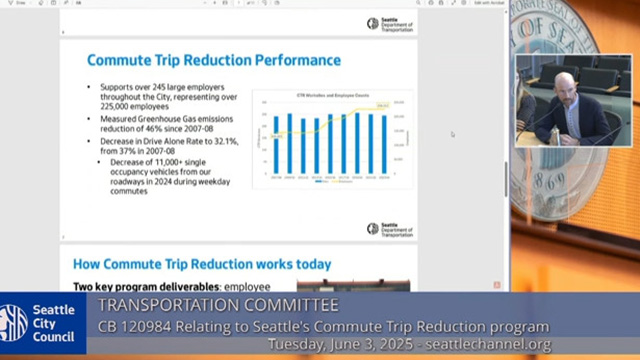Image resolution: width=640 pixels, height=360 pixels.
Task: Click the speaker video inset
Action: [x=573, y=101]
